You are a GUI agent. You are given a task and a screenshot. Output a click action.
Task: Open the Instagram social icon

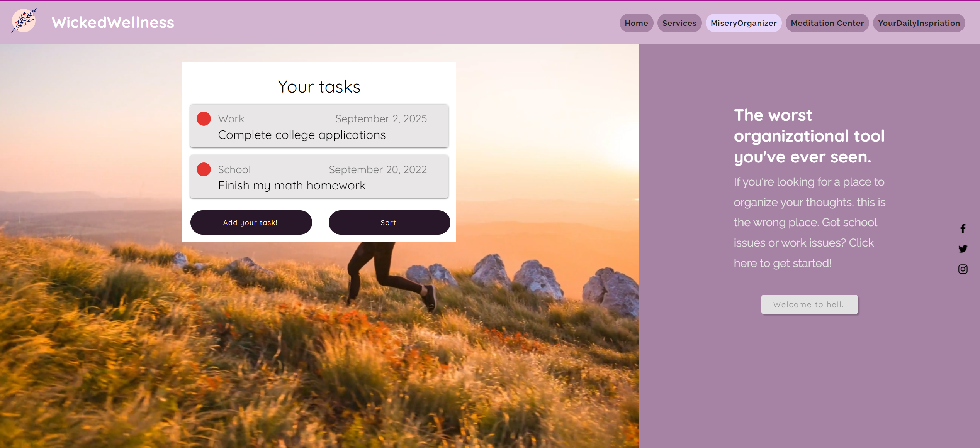tap(963, 269)
